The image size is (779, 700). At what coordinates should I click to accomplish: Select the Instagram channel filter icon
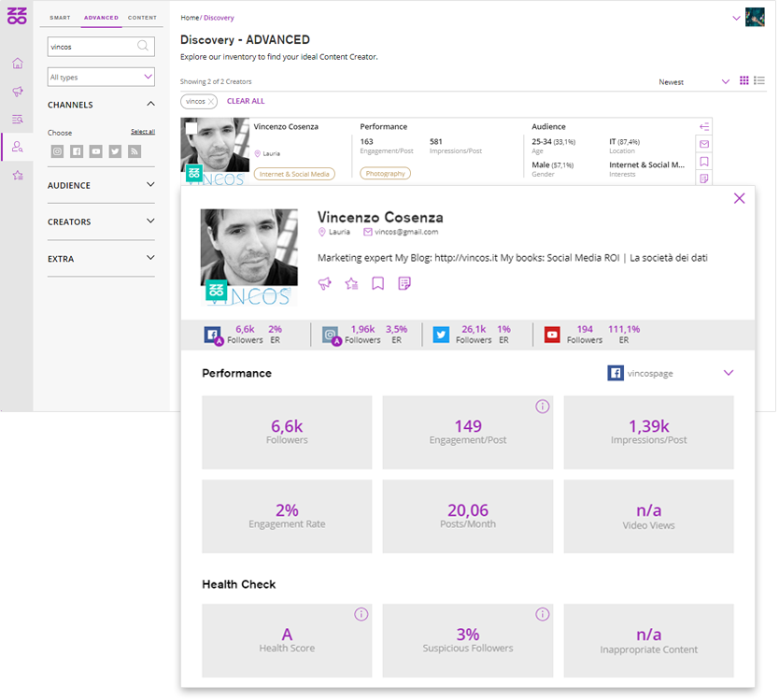coord(57,151)
